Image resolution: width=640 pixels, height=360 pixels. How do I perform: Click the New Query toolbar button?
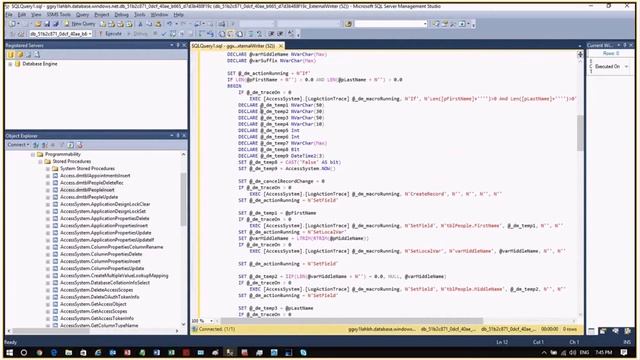coord(79,24)
